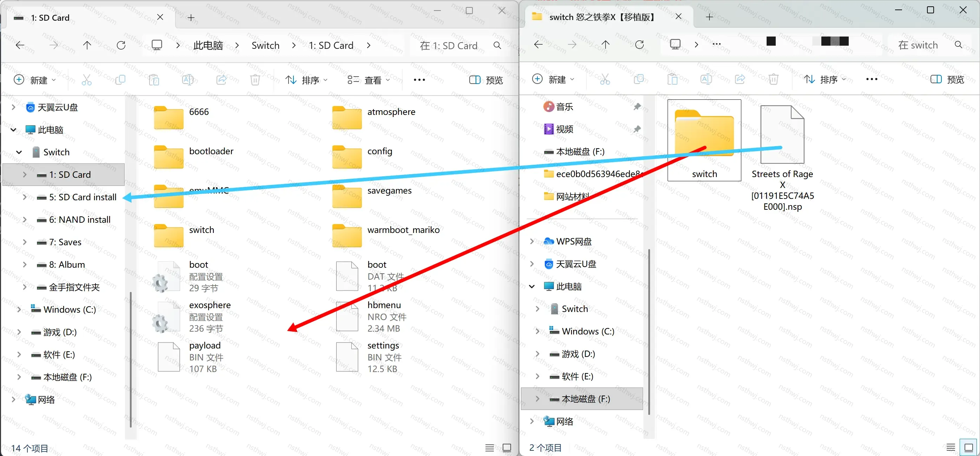
Task: Go up one level in SD Card window
Action: point(87,46)
